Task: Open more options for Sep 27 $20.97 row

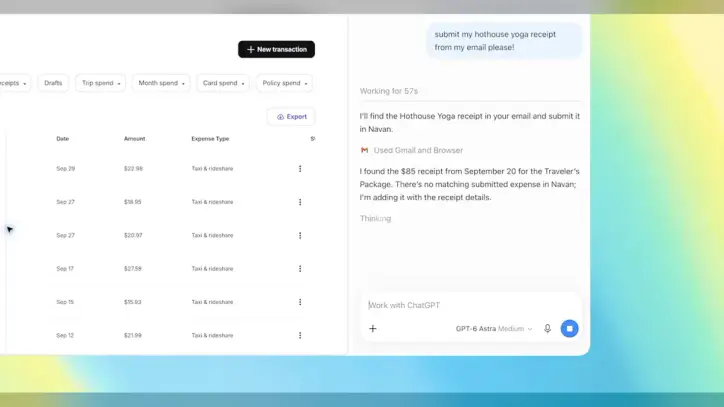Action: (300, 235)
